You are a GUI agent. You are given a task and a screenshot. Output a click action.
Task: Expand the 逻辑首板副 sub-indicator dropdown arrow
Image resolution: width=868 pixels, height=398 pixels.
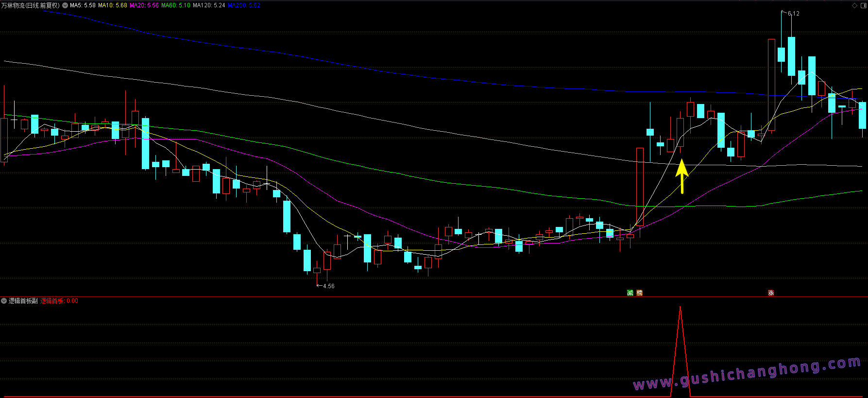(x=4, y=301)
